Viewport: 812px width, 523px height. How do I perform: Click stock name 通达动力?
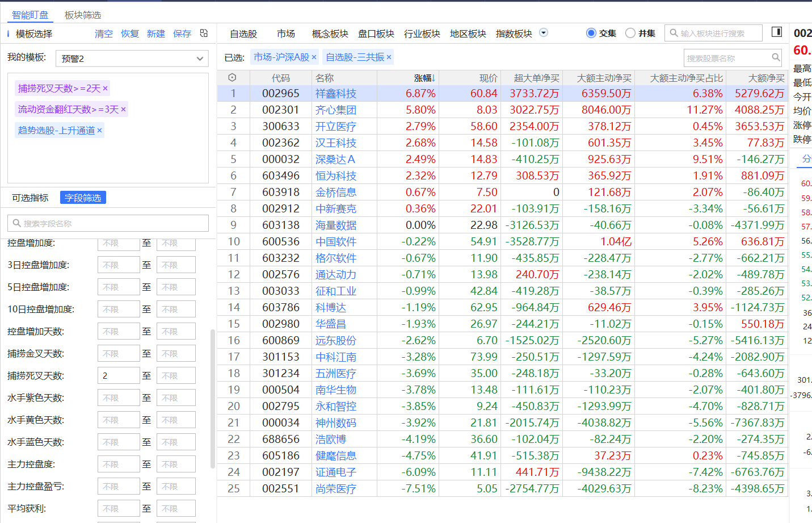point(336,274)
